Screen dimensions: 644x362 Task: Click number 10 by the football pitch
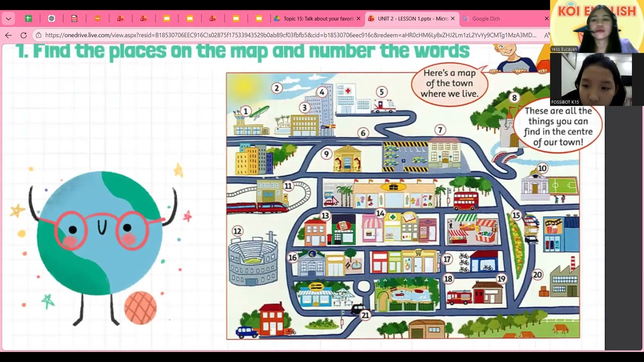click(x=542, y=168)
